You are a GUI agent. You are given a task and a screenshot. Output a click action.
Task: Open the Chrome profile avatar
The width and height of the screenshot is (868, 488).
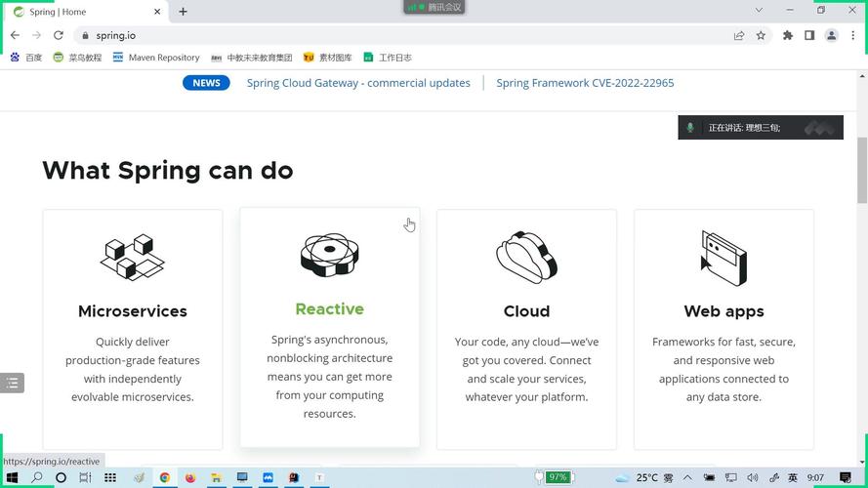point(831,35)
